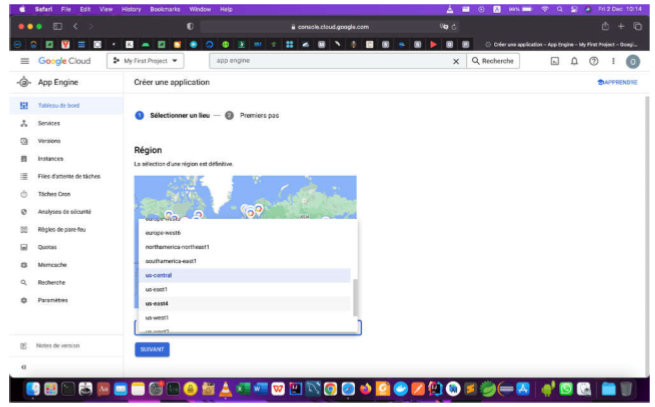Open the Safari File menu
This screenshot has width=655, height=407.
(x=66, y=9)
